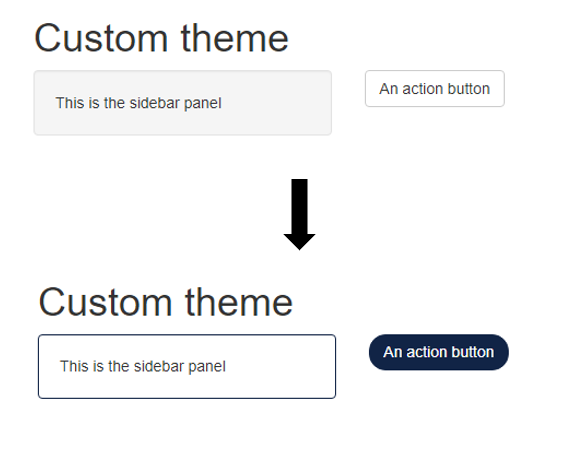Click the arrowhead tip of the black arrow

pos(300,243)
